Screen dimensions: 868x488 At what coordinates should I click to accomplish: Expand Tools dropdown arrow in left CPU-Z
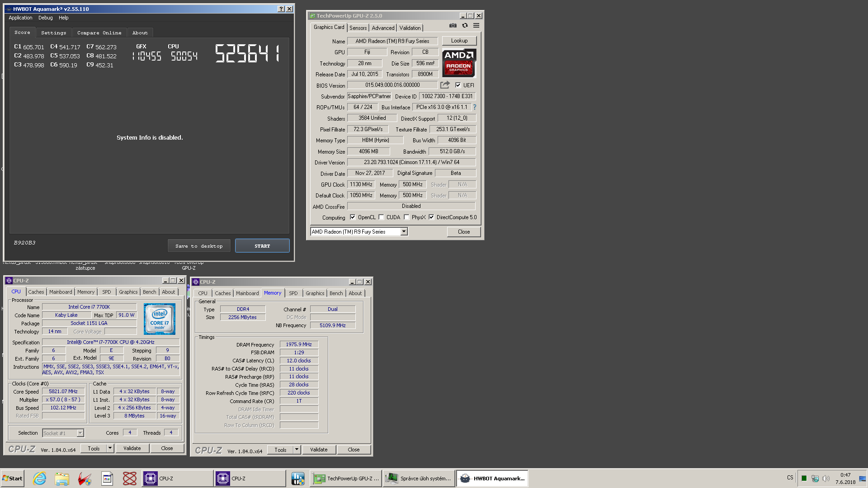110,448
